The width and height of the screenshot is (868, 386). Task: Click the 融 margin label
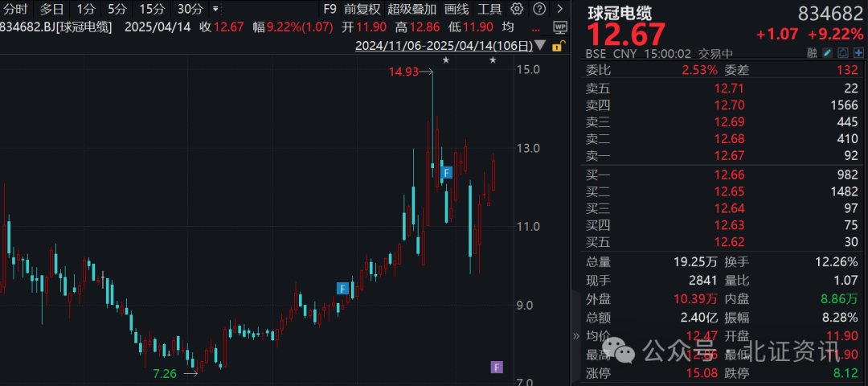(x=812, y=54)
